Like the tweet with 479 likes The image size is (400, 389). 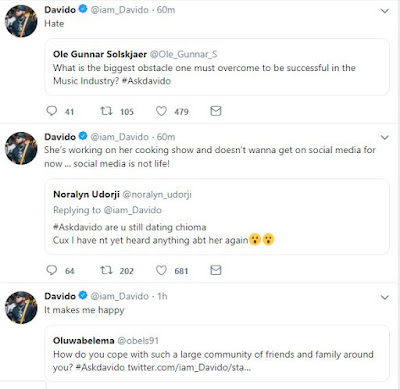[x=161, y=111]
